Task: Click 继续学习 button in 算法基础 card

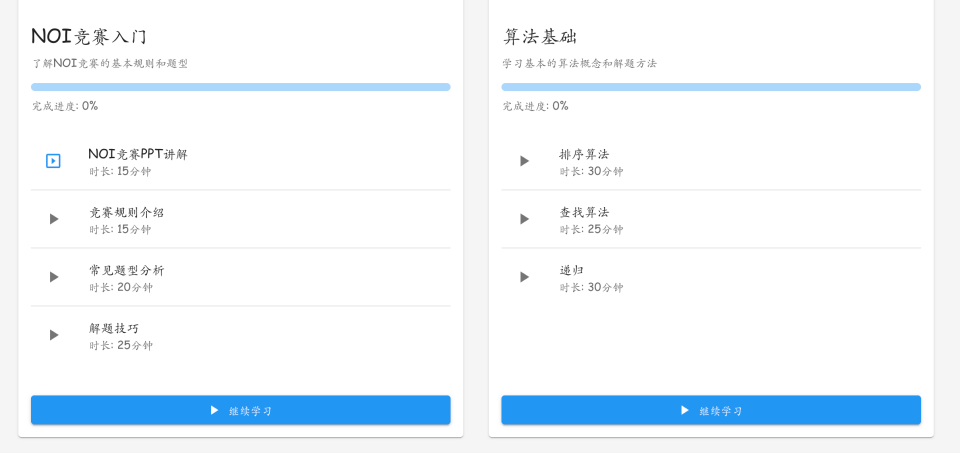Action: (x=711, y=410)
